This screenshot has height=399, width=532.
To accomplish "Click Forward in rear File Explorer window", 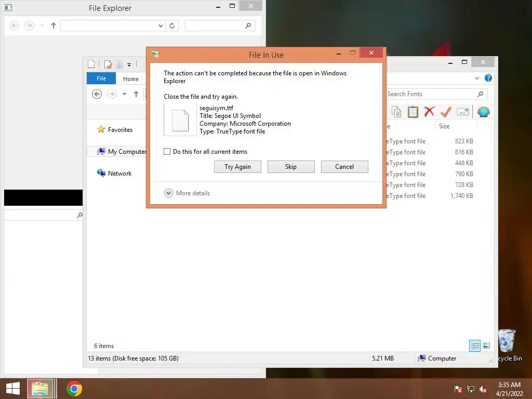I will pyautogui.click(x=29, y=25).
